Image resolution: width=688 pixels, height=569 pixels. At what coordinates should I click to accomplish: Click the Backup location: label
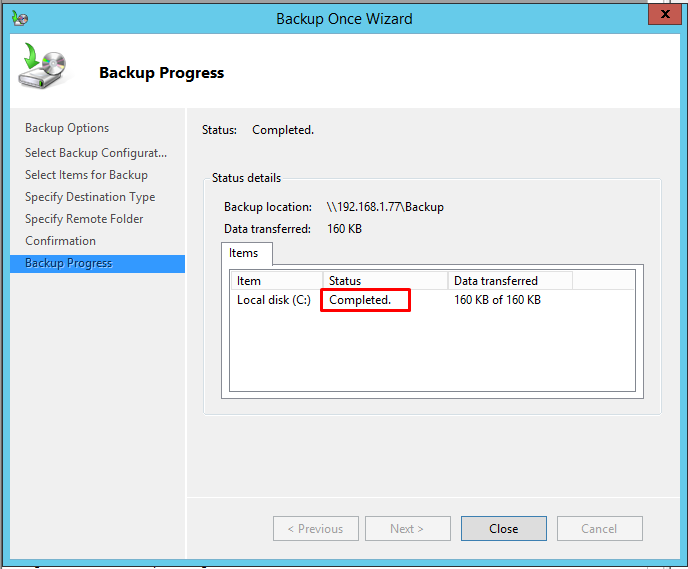268,207
